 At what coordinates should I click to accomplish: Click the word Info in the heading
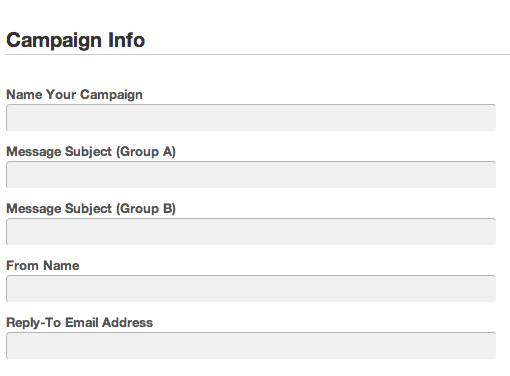pyautogui.click(x=126, y=40)
